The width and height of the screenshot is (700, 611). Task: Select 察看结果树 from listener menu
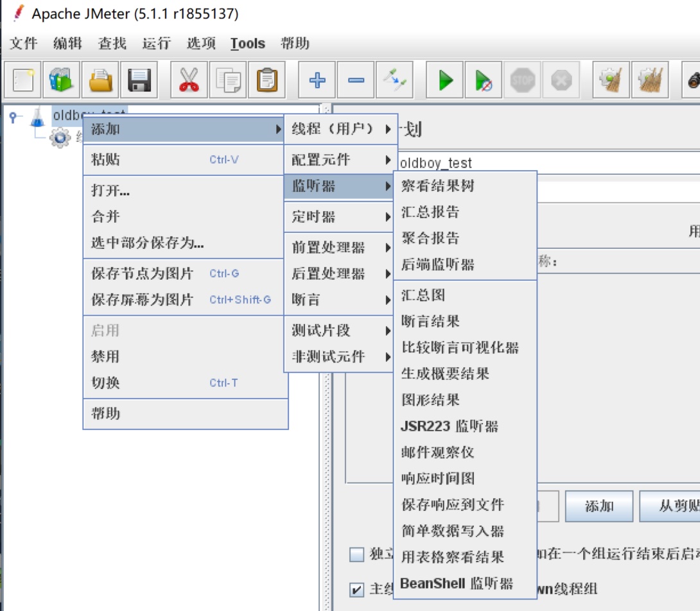click(x=438, y=186)
